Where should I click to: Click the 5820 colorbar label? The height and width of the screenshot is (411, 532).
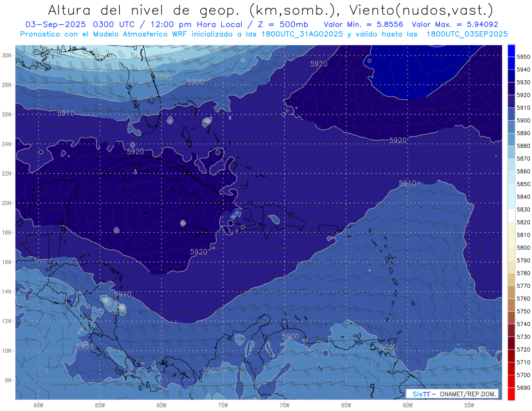(x=524, y=222)
